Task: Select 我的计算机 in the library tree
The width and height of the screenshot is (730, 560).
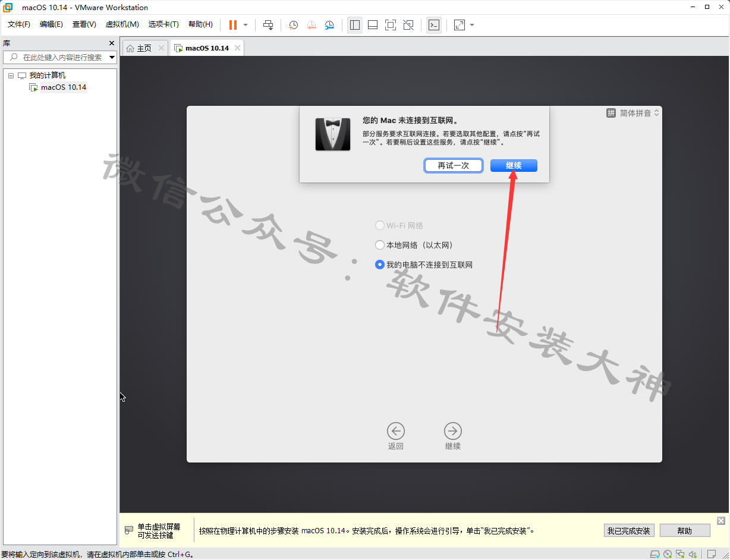Action: (x=48, y=75)
